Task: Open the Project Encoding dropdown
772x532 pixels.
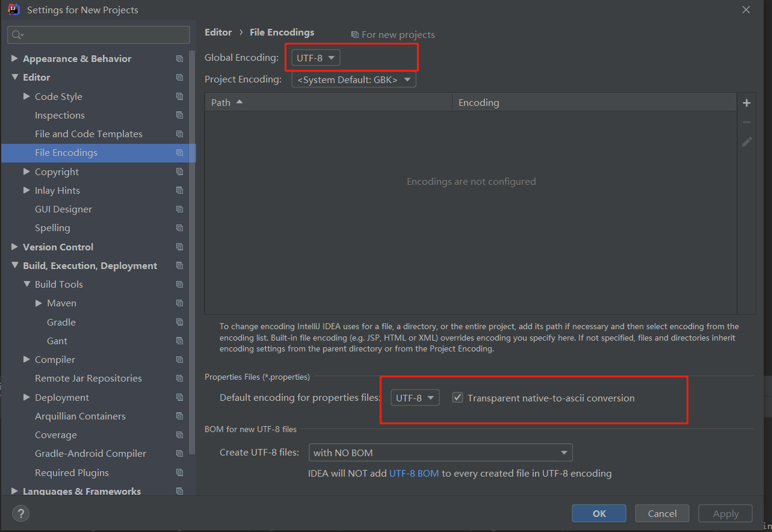Action: [353, 79]
